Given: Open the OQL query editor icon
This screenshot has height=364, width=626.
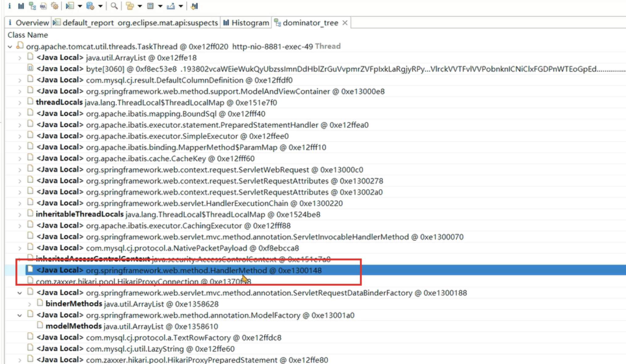Looking at the screenshot, I should coord(43,6).
